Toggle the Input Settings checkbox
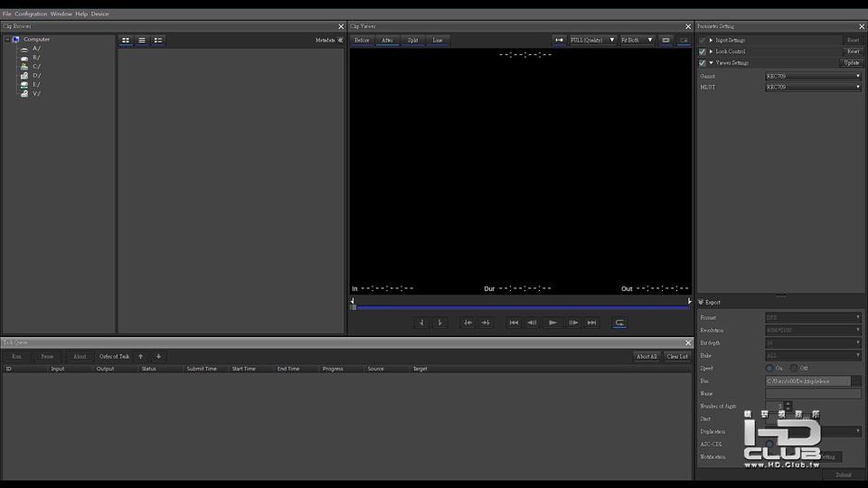The width and height of the screenshot is (868, 488). tap(702, 41)
